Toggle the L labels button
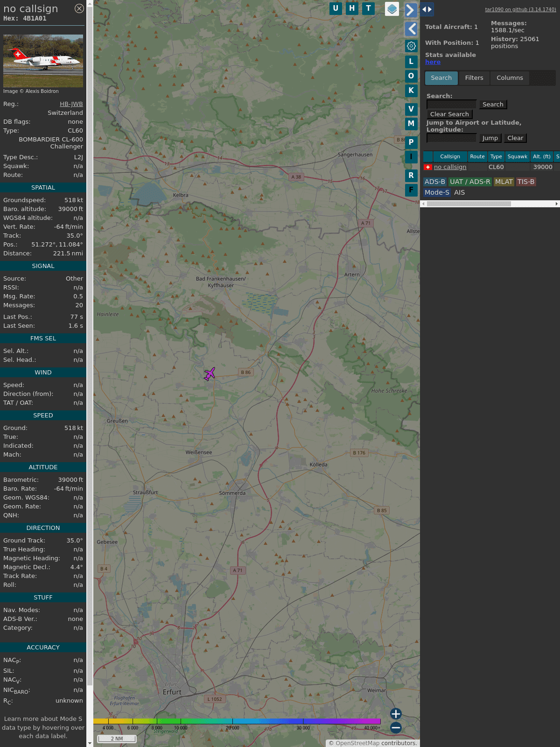Screen dimensions: 560x747 411,61
